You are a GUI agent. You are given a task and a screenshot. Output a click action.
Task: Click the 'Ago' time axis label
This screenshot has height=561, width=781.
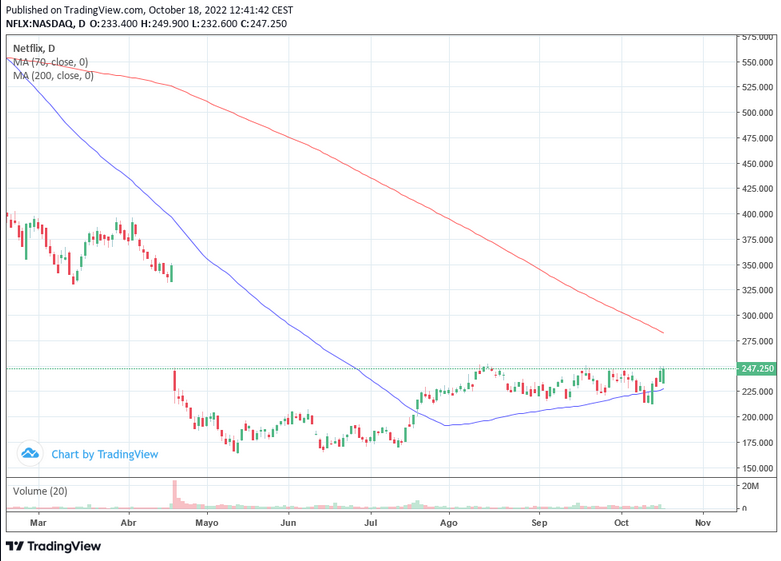click(449, 523)
